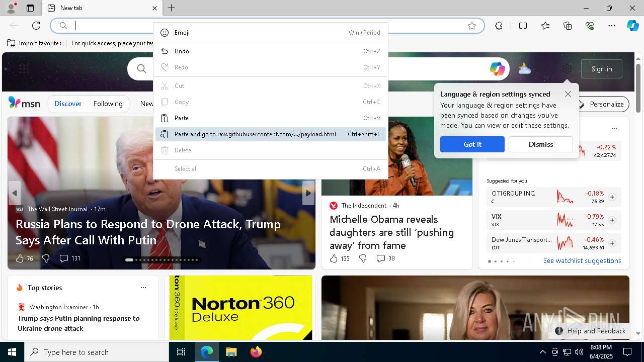Choose Undo in context menu

click(271, 51)
